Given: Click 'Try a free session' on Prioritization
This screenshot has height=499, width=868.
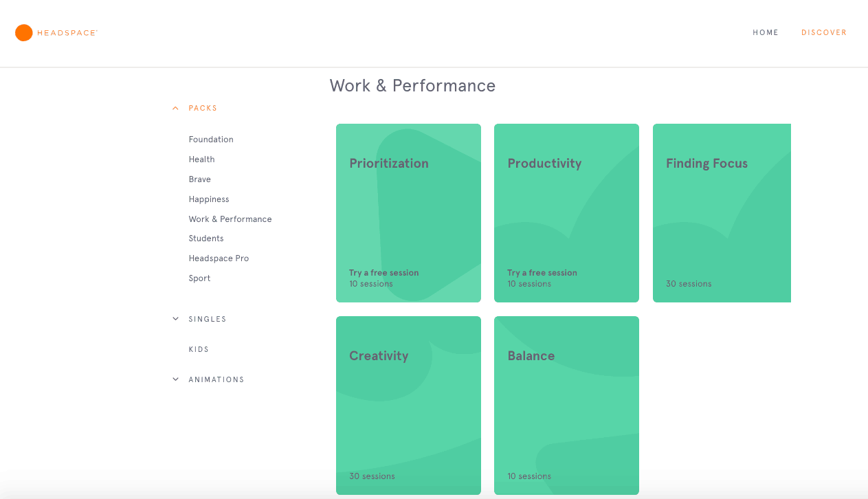Looking at the screenshot, I should [383, 273].
